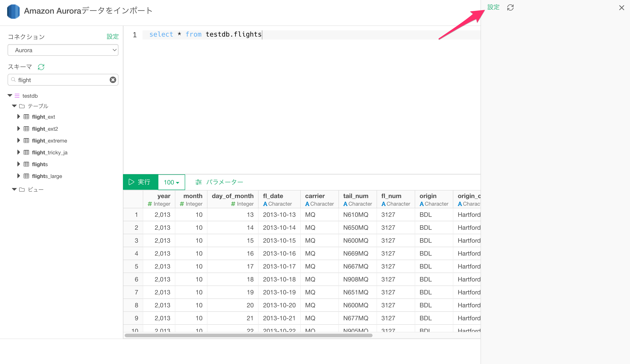This screenshot has height=364, width=630.
Task: Click the tail_num column header
Action: pos(358,199)
